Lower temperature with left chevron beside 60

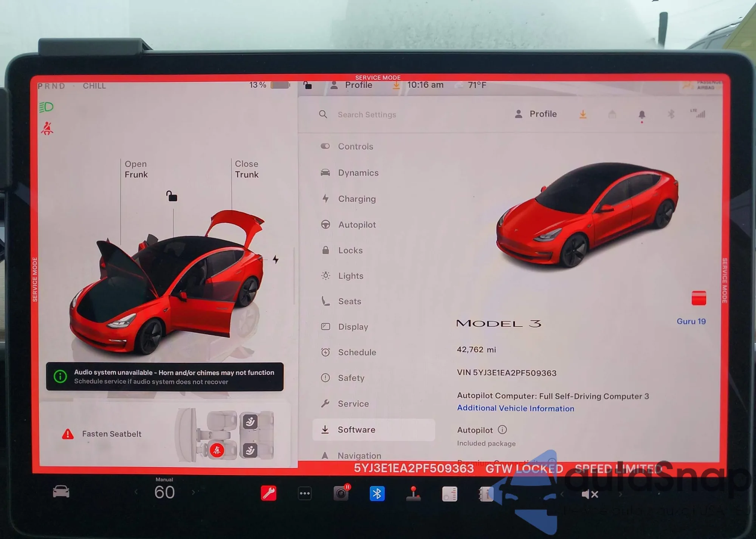tap(136, 492)
